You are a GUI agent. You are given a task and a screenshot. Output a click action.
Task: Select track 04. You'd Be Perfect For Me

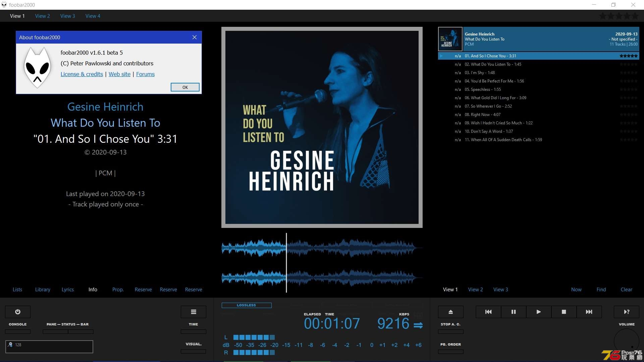[539, 81]
